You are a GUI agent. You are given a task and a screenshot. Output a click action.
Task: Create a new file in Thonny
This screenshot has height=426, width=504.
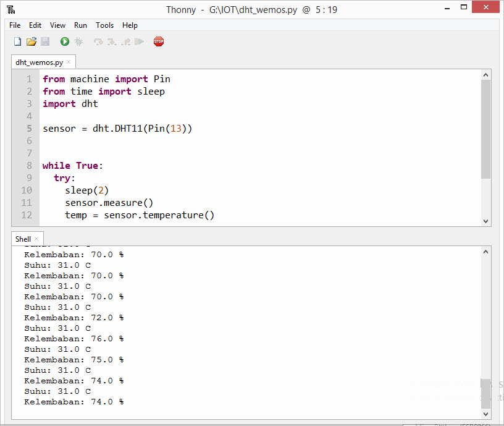17,41
